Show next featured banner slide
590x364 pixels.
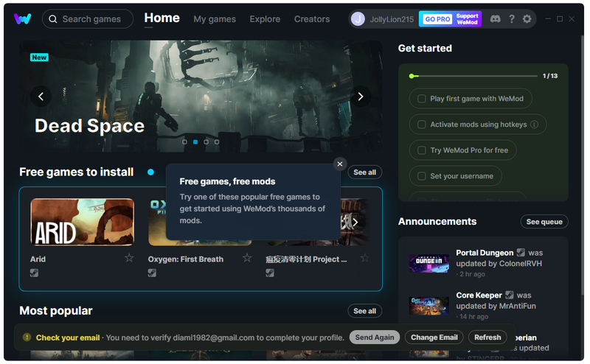tap(361, 97)
